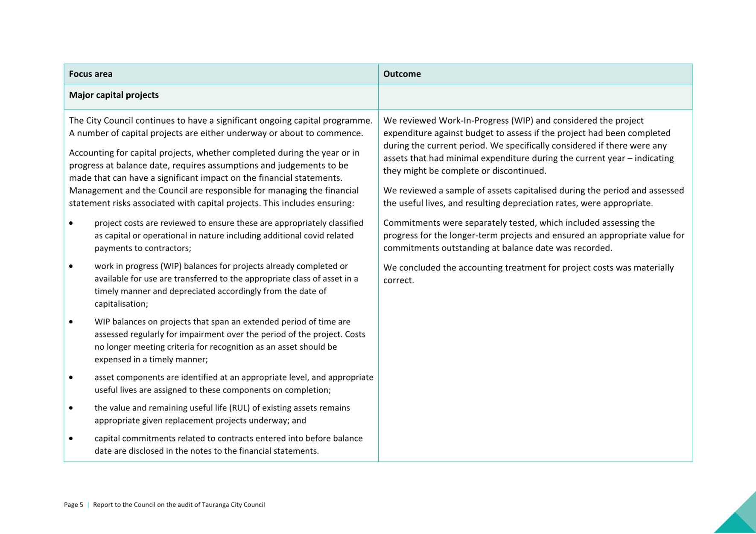
Task: Click the paragraph starting "Commitments were separately tested"
Action: tap(533, 235)
